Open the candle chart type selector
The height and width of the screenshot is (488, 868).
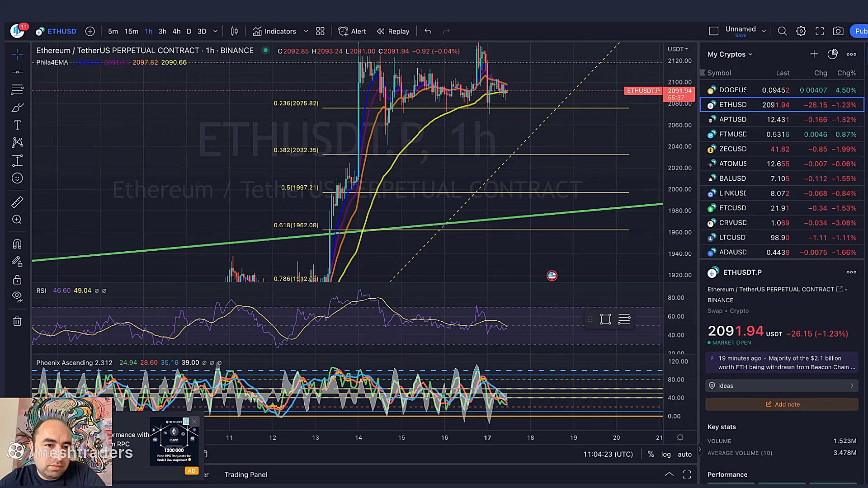click(x=234, y=31)
